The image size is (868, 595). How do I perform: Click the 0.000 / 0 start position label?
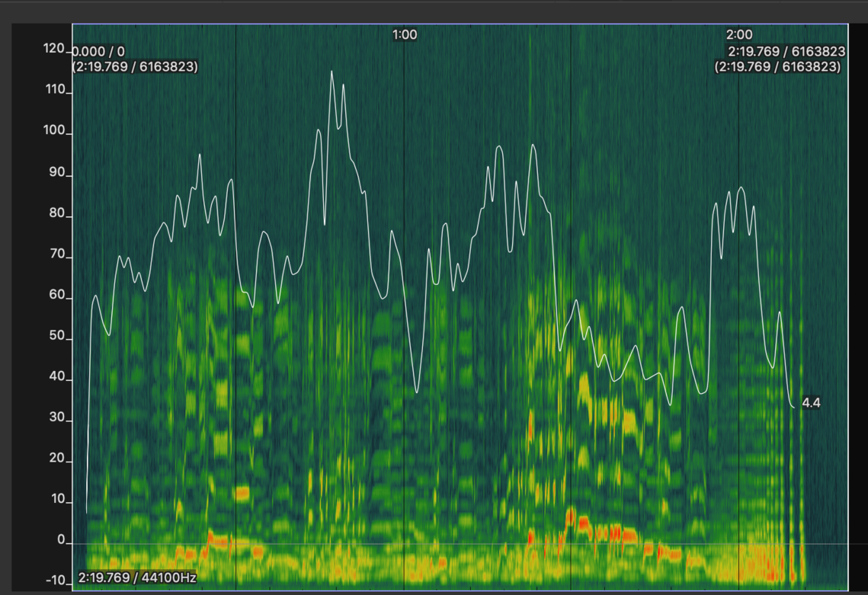tap(99, 52)
